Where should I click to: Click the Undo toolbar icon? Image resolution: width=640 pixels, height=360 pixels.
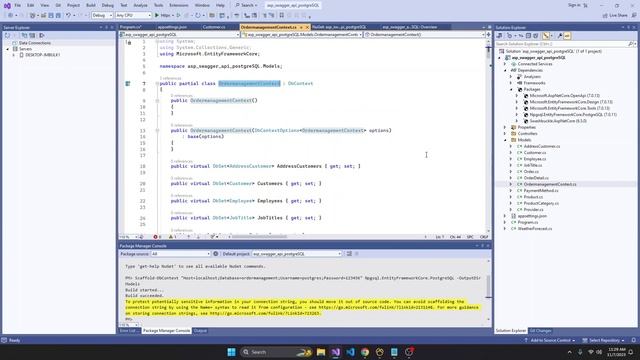[x=68, y=16]
